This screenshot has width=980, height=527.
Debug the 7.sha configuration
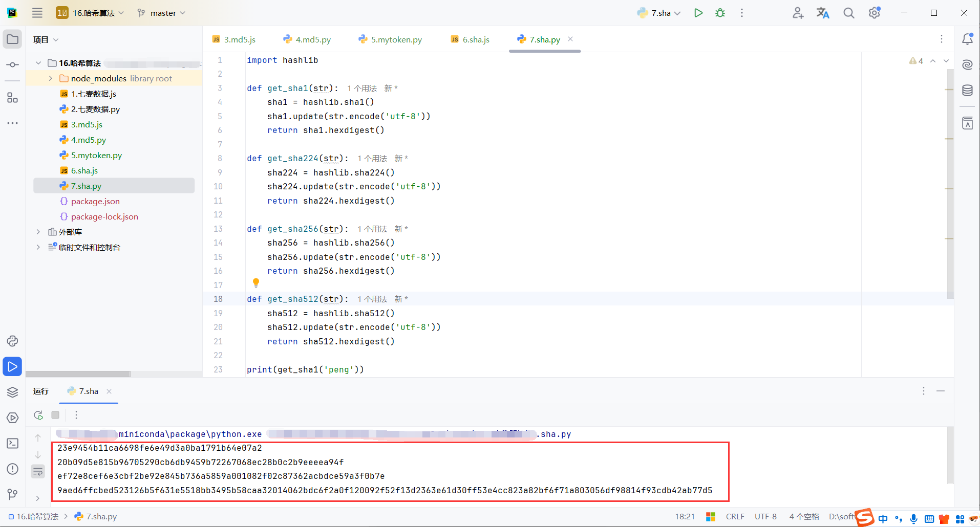[x=720, y=13]
